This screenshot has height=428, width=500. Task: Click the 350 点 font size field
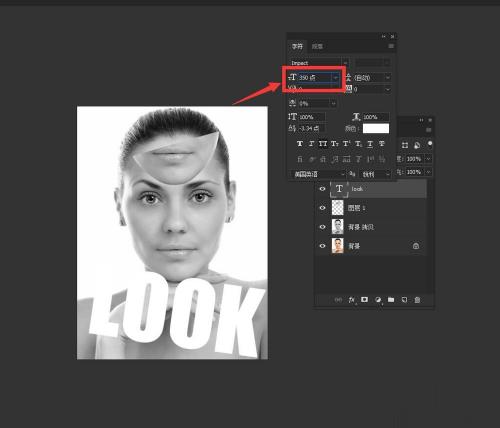point(315,78)
